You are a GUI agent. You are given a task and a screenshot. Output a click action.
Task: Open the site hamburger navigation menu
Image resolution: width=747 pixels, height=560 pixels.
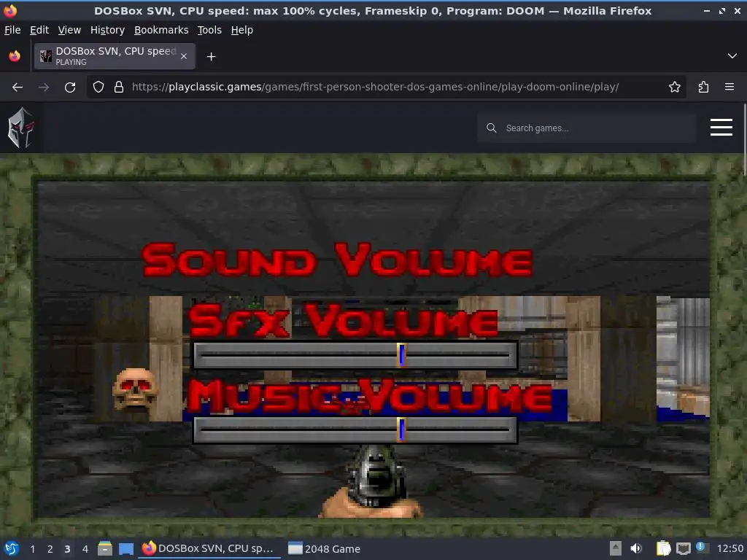pos(721,127)
